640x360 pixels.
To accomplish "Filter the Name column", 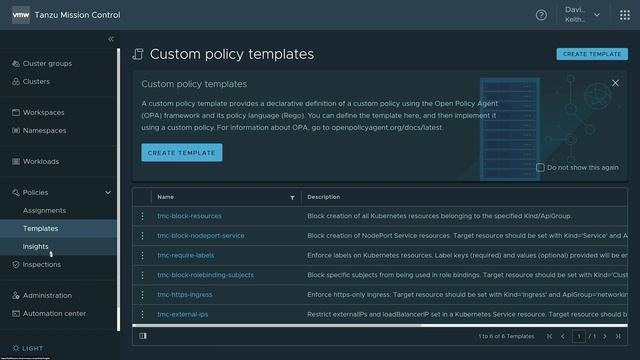I will 292,198.
